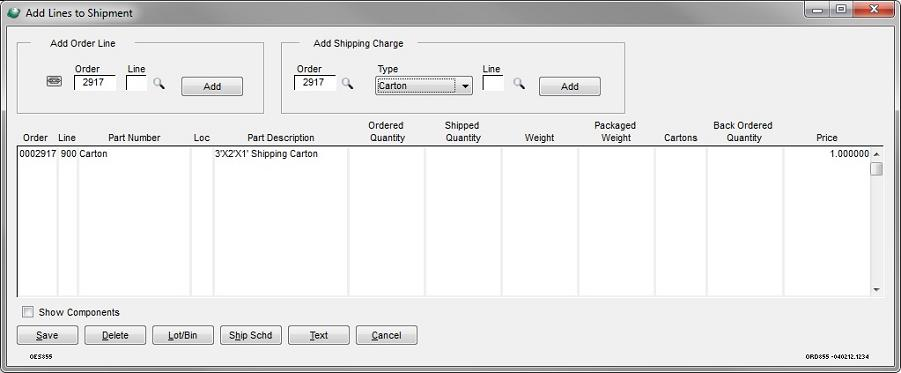Focus Line field in Add Shipping Charge
The height and width of the screenshot is (373, 901).
493,83
